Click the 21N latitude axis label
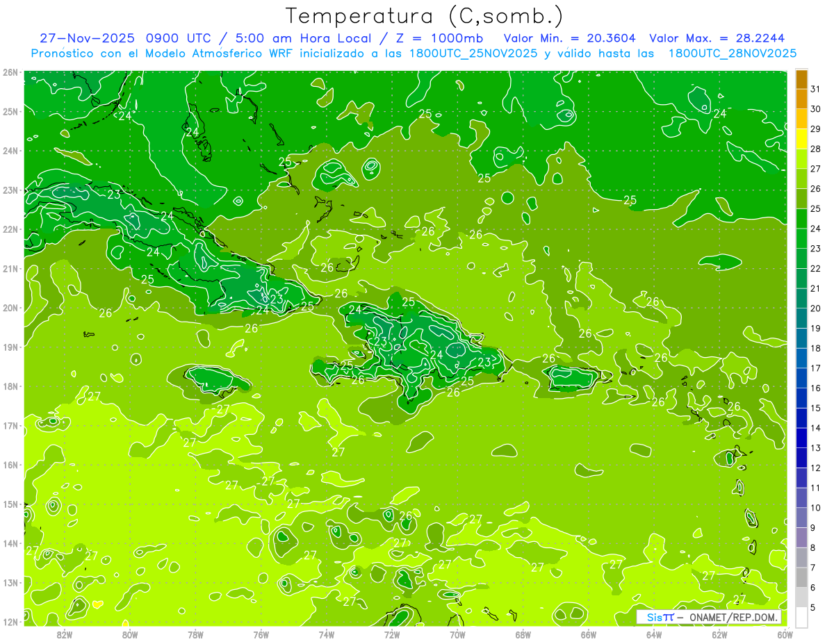Viewport: 834px width, 644px height. pyautogui.click(x=10, y=269)
